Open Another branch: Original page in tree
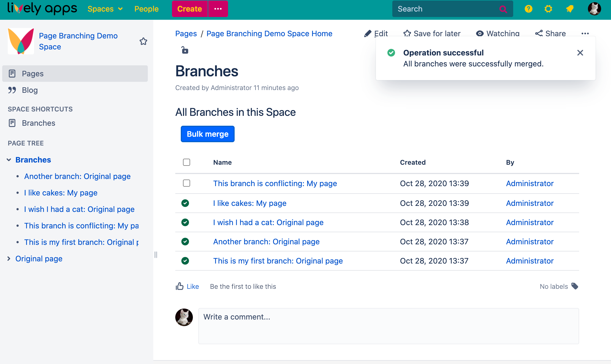611x364 pixels. point(77,176)
